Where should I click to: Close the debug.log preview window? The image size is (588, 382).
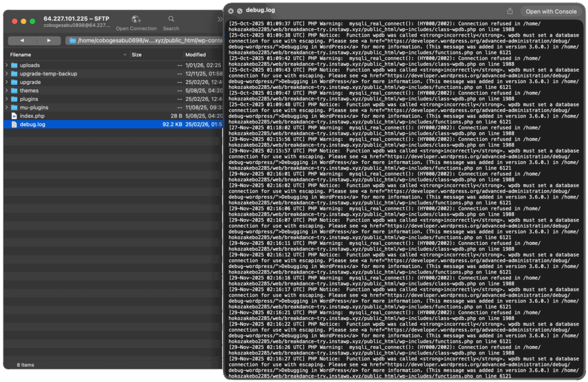[231, 11]
